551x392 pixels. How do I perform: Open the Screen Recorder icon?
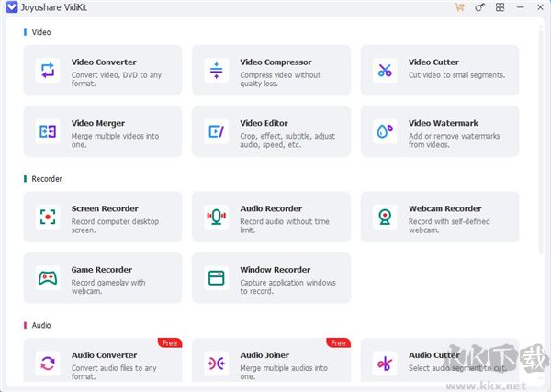[x=48, y=217]
